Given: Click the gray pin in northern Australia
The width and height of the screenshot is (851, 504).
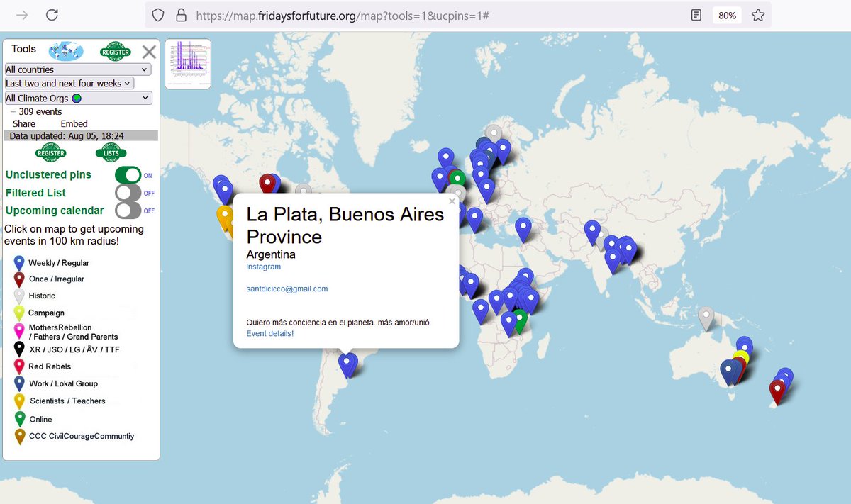Looking at the screenshot, I should 706,318.
